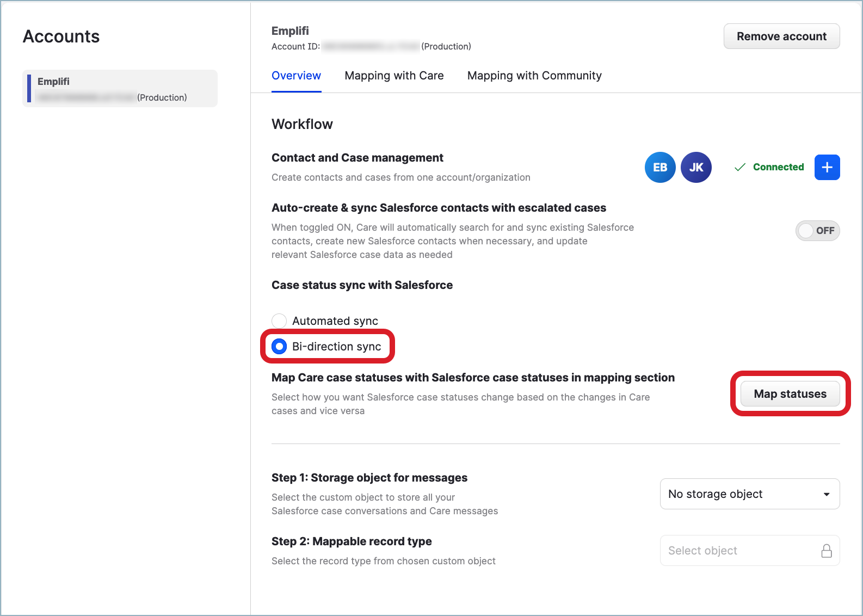
Task: Open the locked Select object dropdown
Action: pyautogui.click(x=750, y=551)
